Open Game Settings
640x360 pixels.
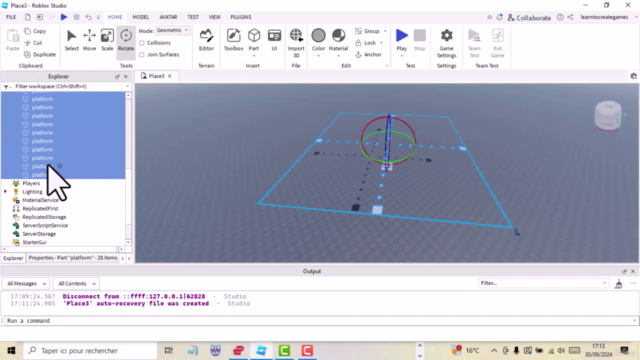(x=447, y=43)
